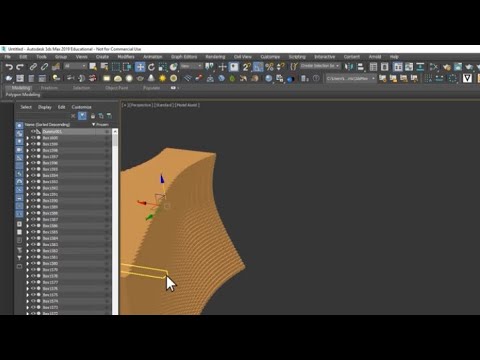Viewport: 480px width, 360px height.
Task: Click the Edit Named Selection Sets icon
Action: click(294, 67)
